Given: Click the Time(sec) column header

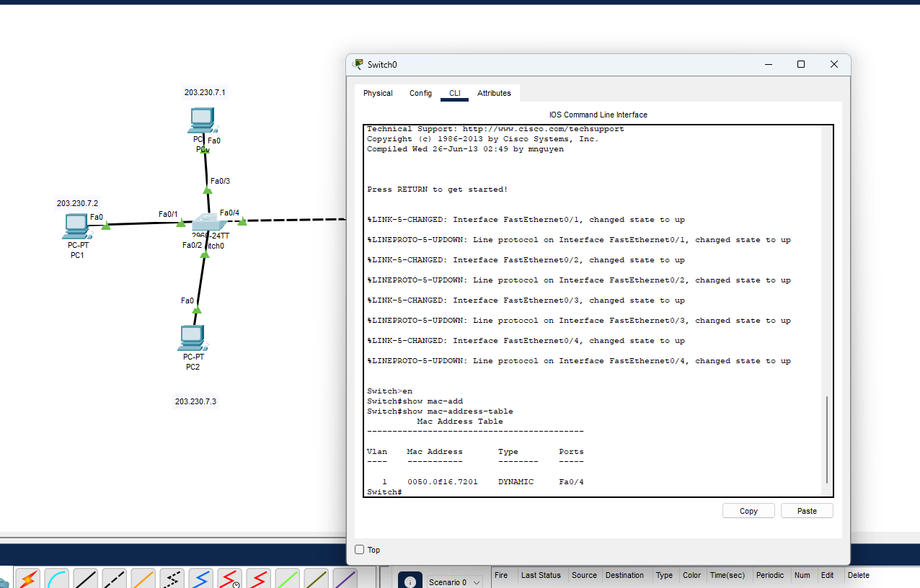Looking at the screenshot, I should tap(727, 575).
